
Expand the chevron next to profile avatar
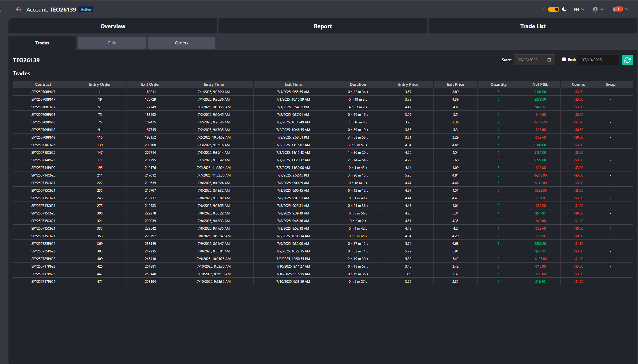tap(602, 9)
